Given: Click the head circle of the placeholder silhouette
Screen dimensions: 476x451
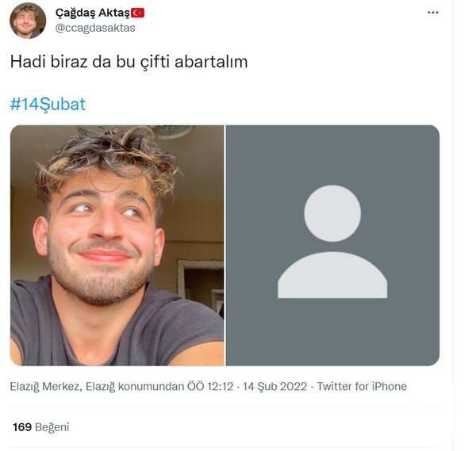Looking at the screenshot, I should 332,213.
